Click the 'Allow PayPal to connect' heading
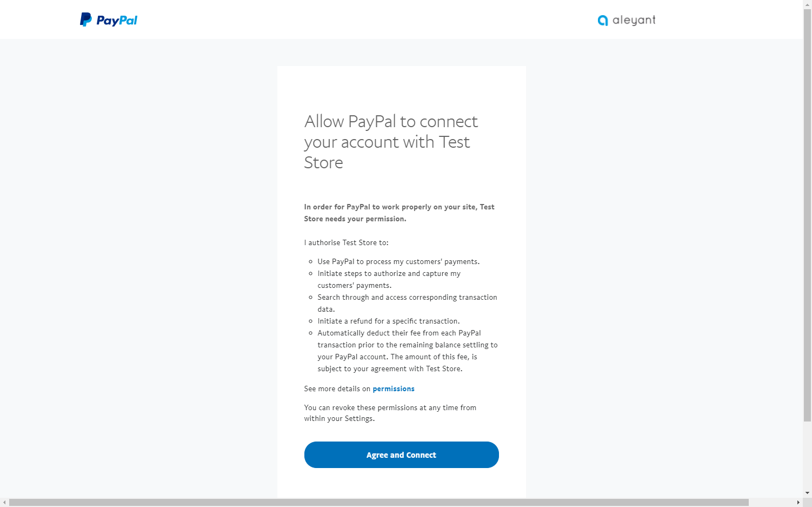Viewport: 812px width, 507px height. click(x=391, y=142)
